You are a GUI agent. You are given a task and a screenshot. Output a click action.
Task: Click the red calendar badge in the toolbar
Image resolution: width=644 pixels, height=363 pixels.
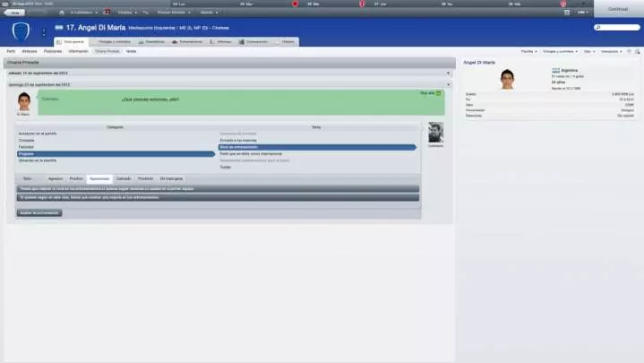[107, 12]
